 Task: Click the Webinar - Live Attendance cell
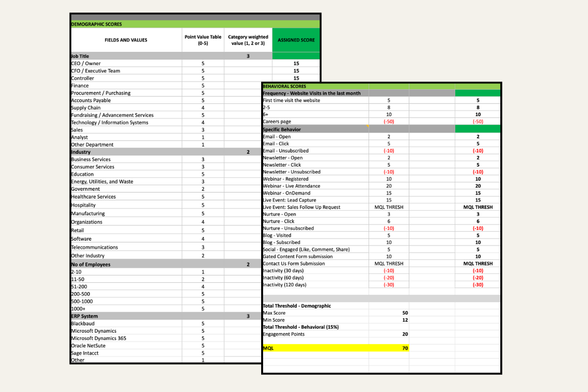click(292, 186)
